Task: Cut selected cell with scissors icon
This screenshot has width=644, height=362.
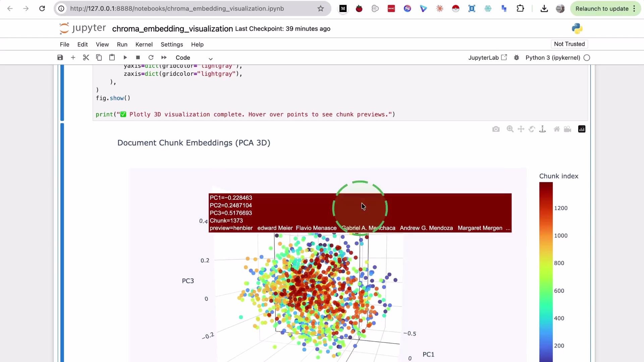Action: tap(86, 58)
